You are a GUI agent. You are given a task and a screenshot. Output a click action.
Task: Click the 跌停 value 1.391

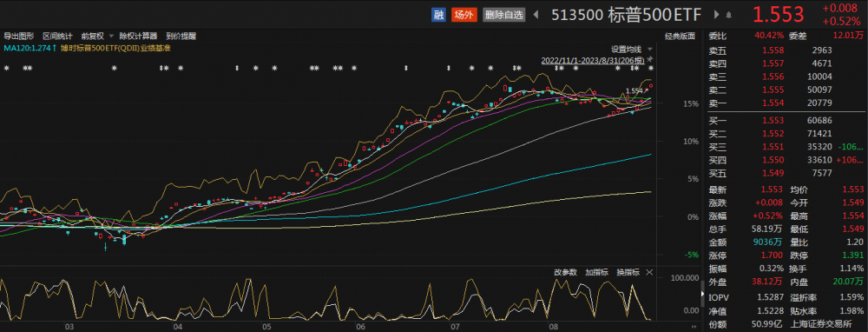pyautogui.click(x=853, y=255)
